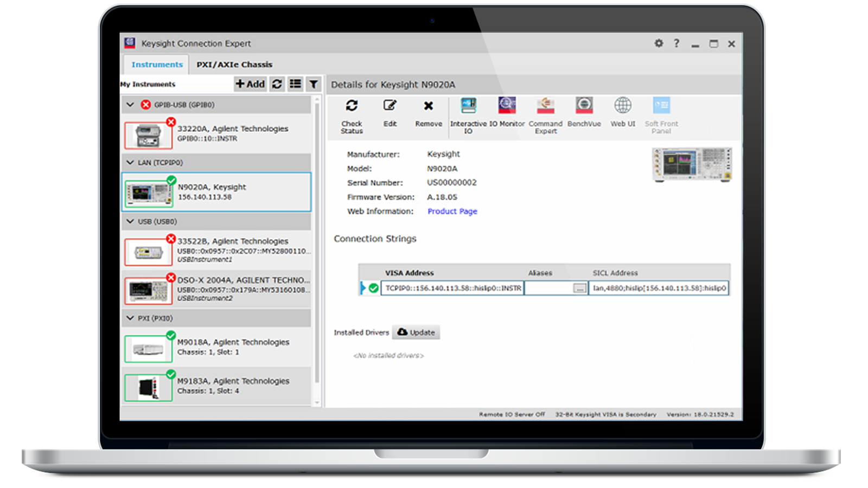The image size is (868, 488).
Task: Open the IO Monitor tool
Action: 507,106
